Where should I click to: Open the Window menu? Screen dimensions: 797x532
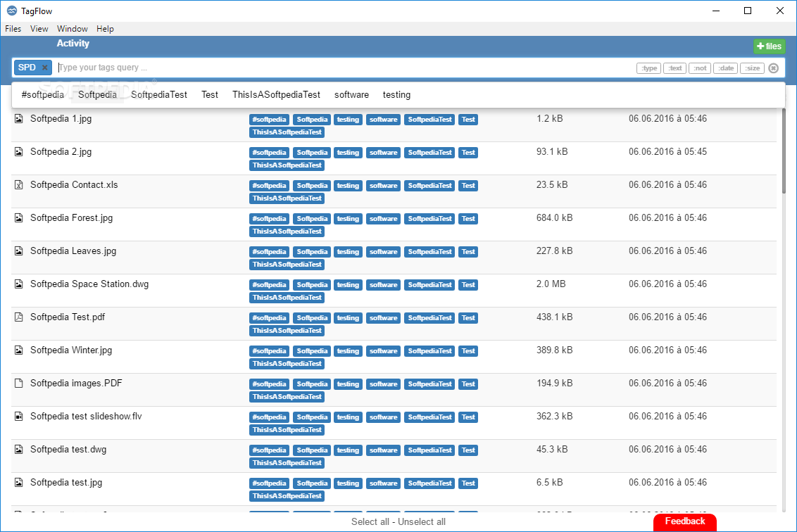[x=73, y=29]
